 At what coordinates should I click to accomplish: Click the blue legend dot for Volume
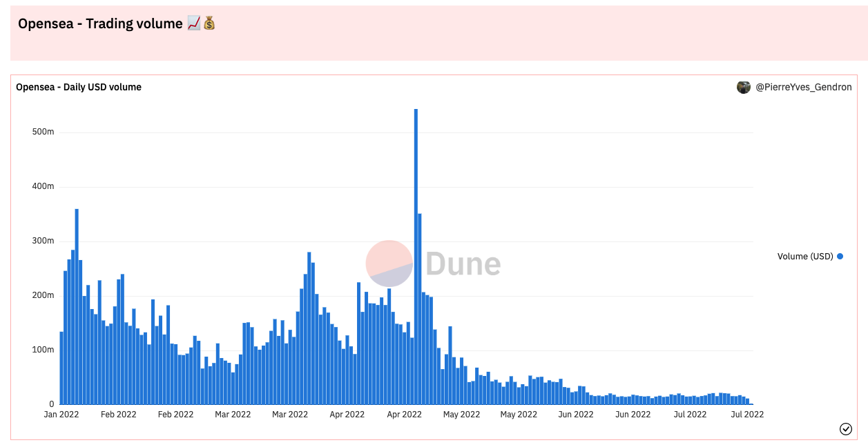[x=840, y=257]
